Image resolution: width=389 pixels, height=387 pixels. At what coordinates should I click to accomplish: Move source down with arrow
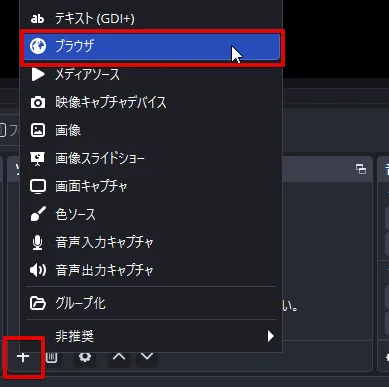click(147, 357)
